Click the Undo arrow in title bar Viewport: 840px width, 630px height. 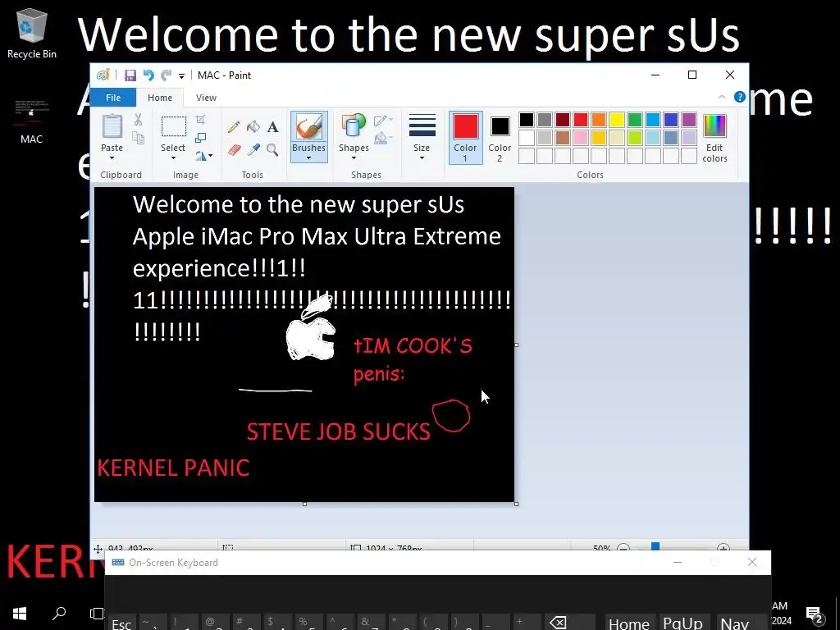pos(148,75)
